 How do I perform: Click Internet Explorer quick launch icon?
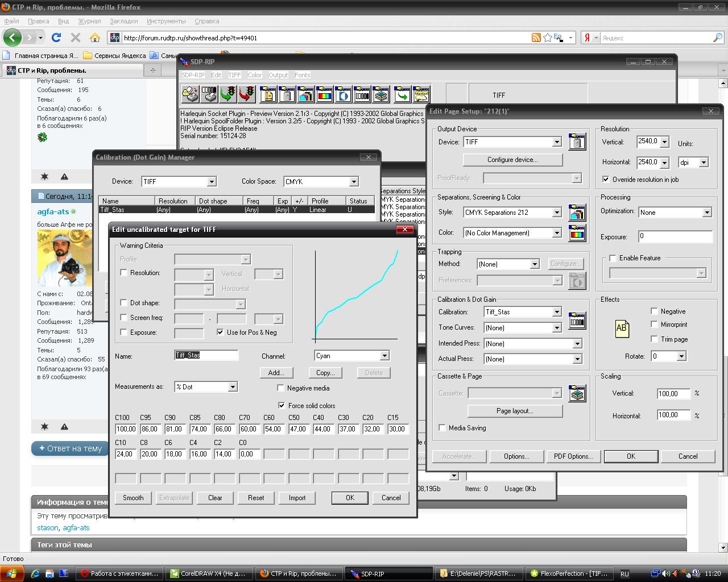coord(36,573)
